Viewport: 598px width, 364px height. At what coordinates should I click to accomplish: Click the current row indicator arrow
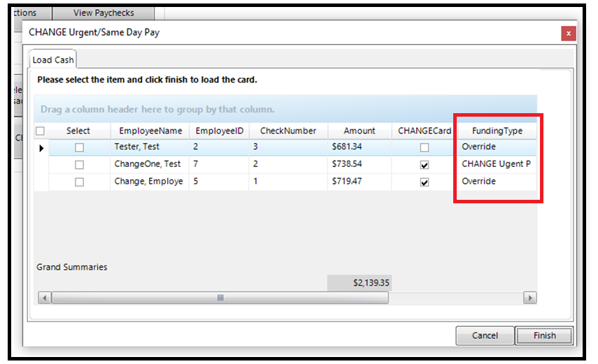coord(41,148)
